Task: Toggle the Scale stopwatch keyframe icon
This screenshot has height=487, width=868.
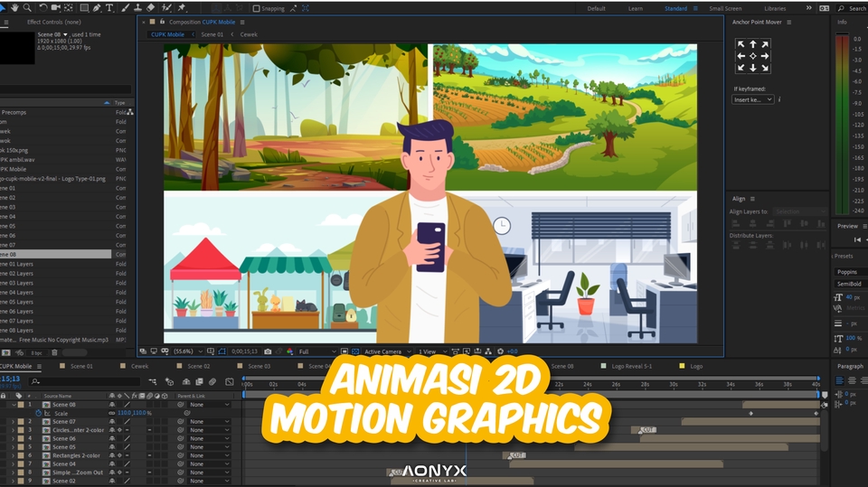Action: coord(38,413)
